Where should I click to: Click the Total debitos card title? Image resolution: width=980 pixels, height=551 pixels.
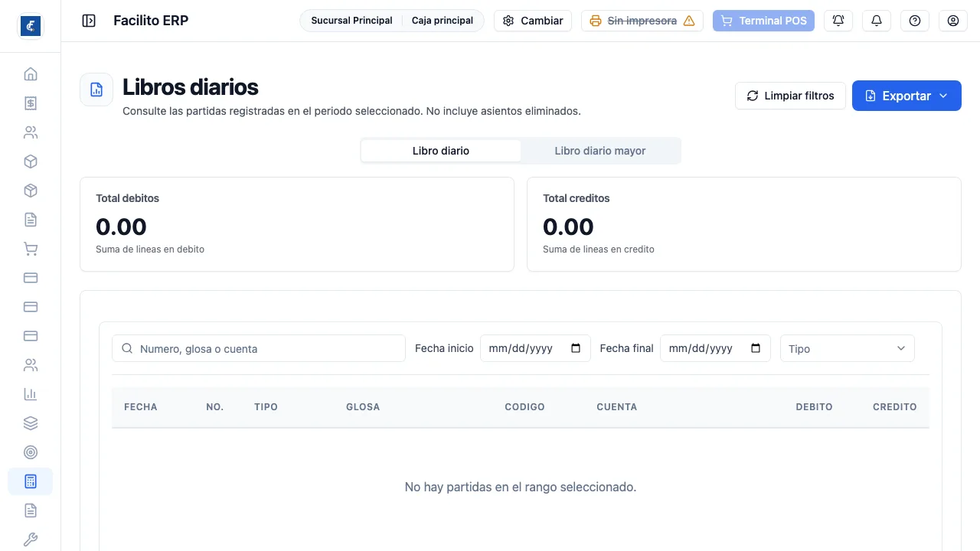127,198
